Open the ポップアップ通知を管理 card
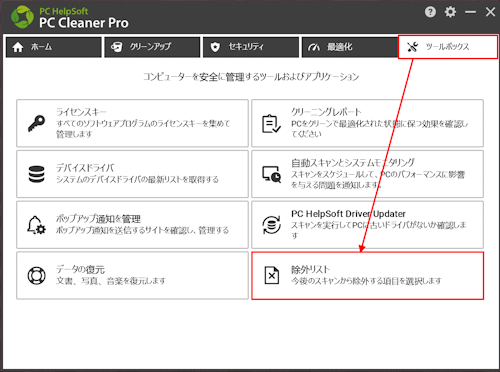Viewport: 500px width, 372px height. click(132, 224)
